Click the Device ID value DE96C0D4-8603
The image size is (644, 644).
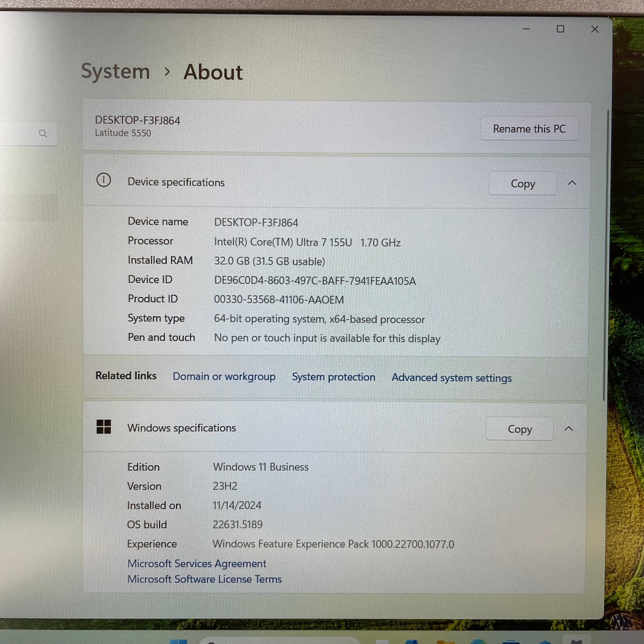(x=315, y=281)
